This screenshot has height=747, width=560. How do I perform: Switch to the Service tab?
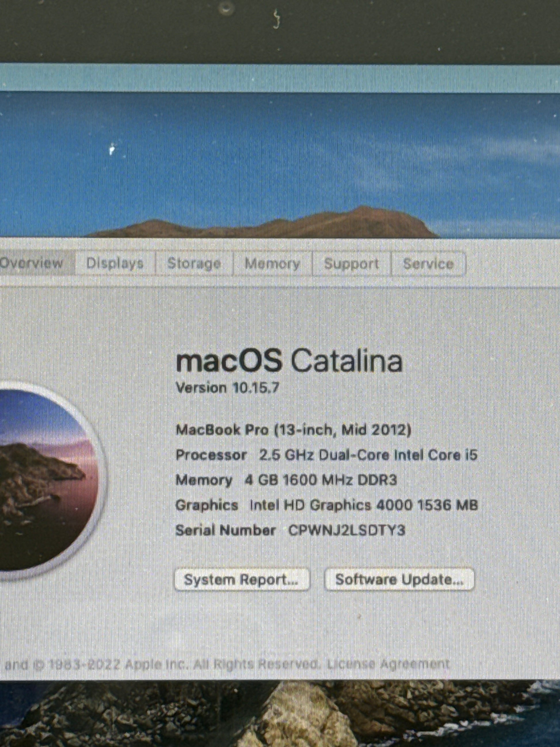428,264
